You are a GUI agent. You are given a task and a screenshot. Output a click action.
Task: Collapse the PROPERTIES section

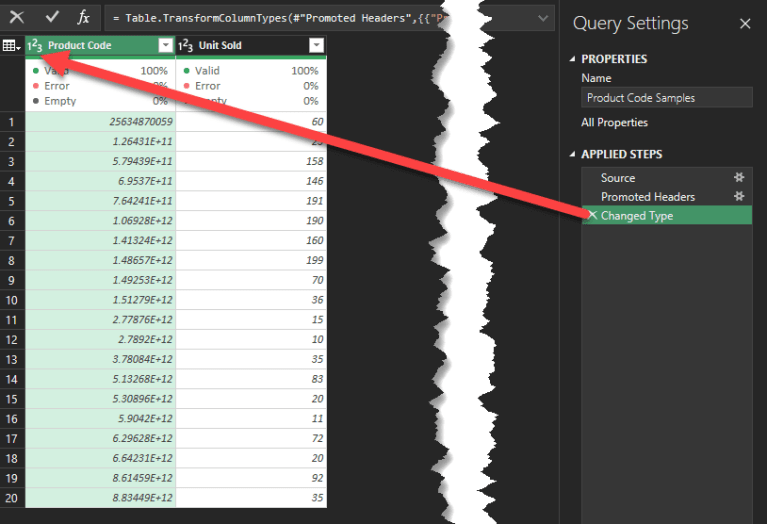[x=573, y=59]
